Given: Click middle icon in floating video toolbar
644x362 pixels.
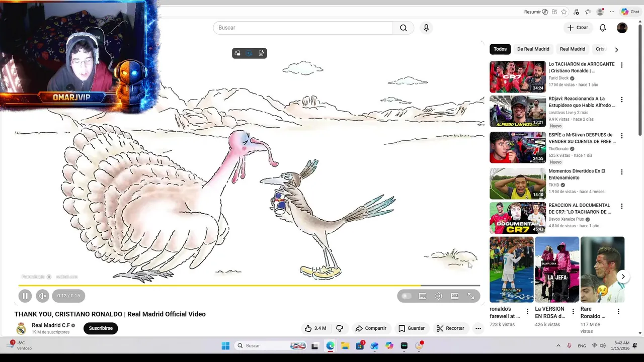Looking at the screenshot, I should (x=249, y=53).
